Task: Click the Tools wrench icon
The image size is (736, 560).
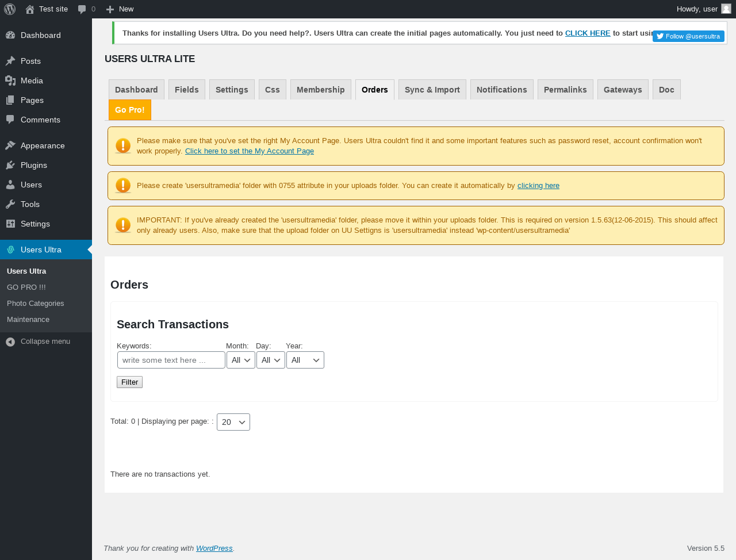Action: (x=10, y=204)
